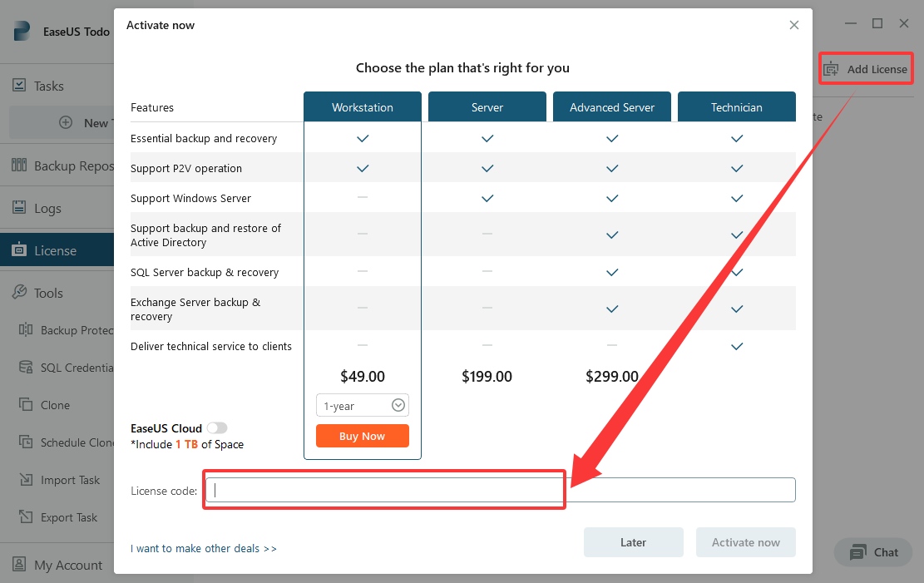This screenshot has width=924, height=583.
Task: Click the Tasks checklist icon in sidebar
Action: pos(19,85)
